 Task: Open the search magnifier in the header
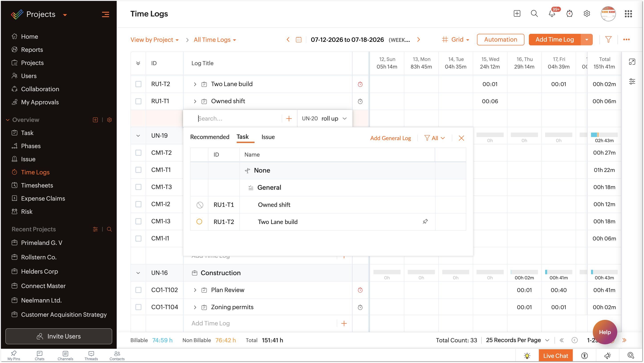534,14
